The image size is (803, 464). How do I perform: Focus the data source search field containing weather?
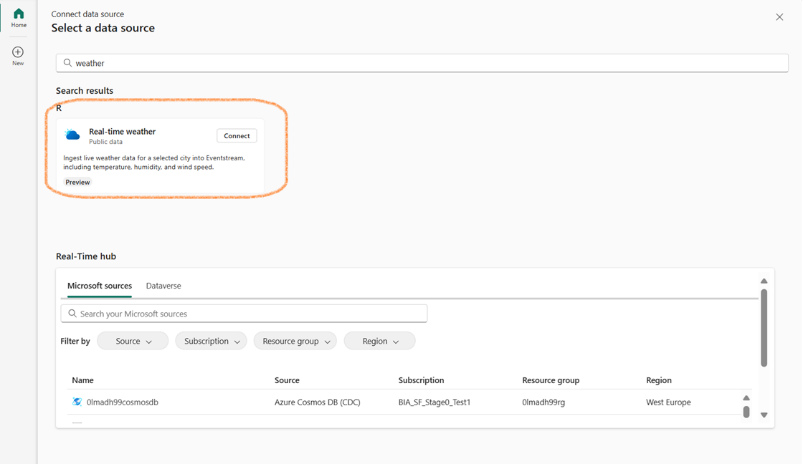(422, 63)
